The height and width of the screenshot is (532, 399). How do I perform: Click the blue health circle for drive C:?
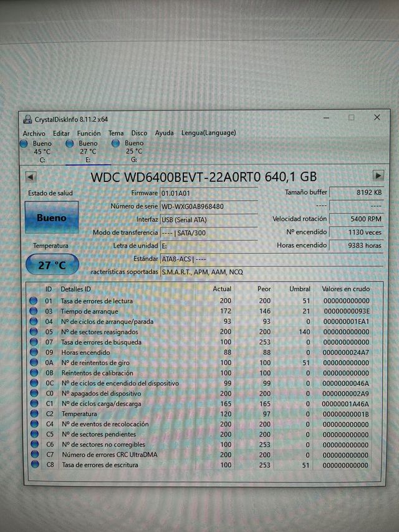24,144
